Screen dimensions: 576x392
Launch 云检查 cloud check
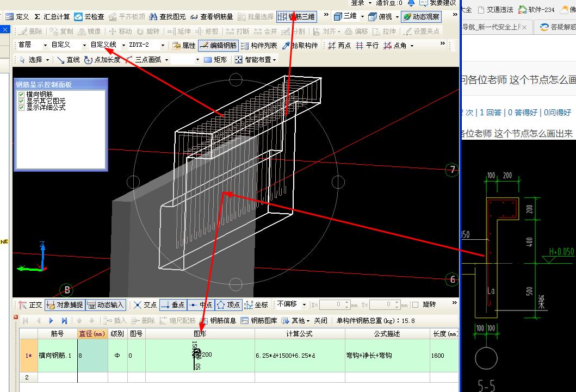pyautogui.click(x=89, y=17)
